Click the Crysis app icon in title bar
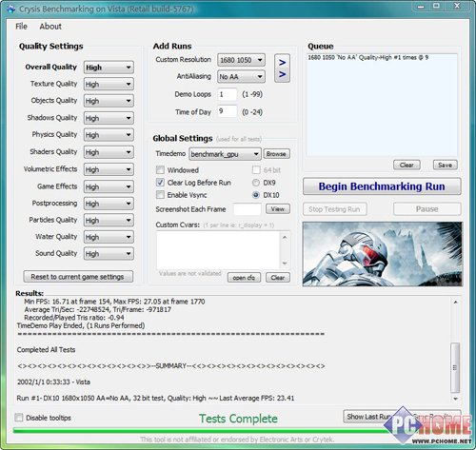 [x=11, y=9]
